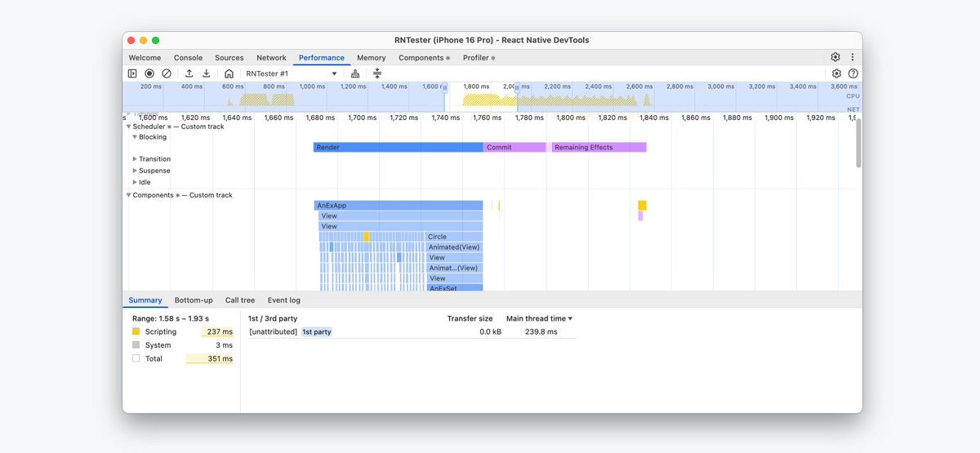The height and width of the screenshot is (453, 980).
Task: Select the Render bar in Blocking lane
Action: pos(399,148)
